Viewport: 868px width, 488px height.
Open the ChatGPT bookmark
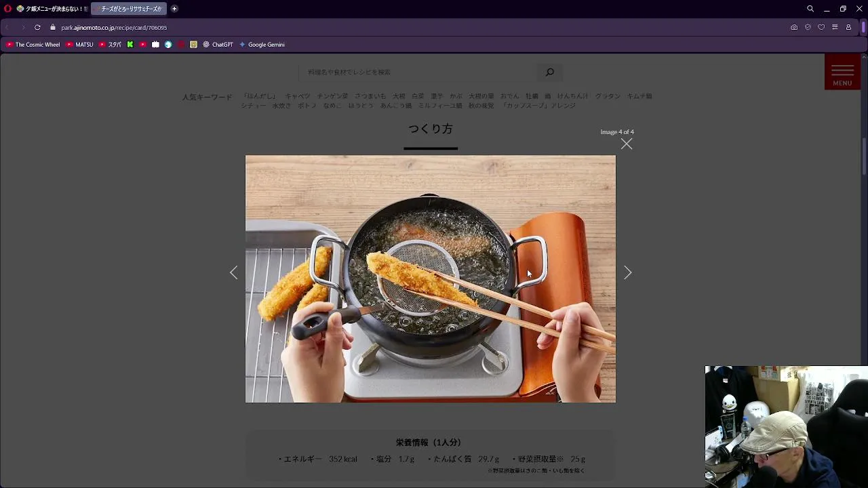(218, 45)
